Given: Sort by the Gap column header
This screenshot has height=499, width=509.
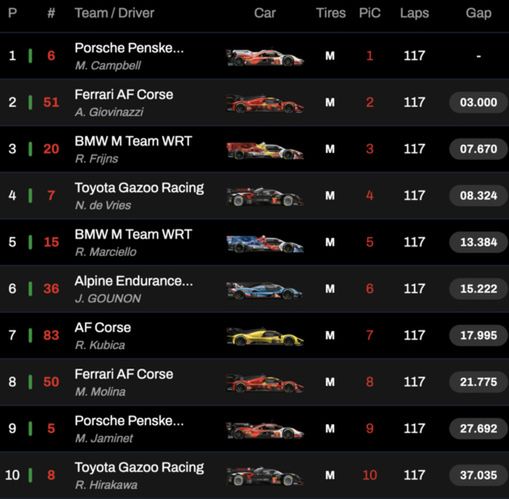Looking at the screenshot, I should pos(478,13).
